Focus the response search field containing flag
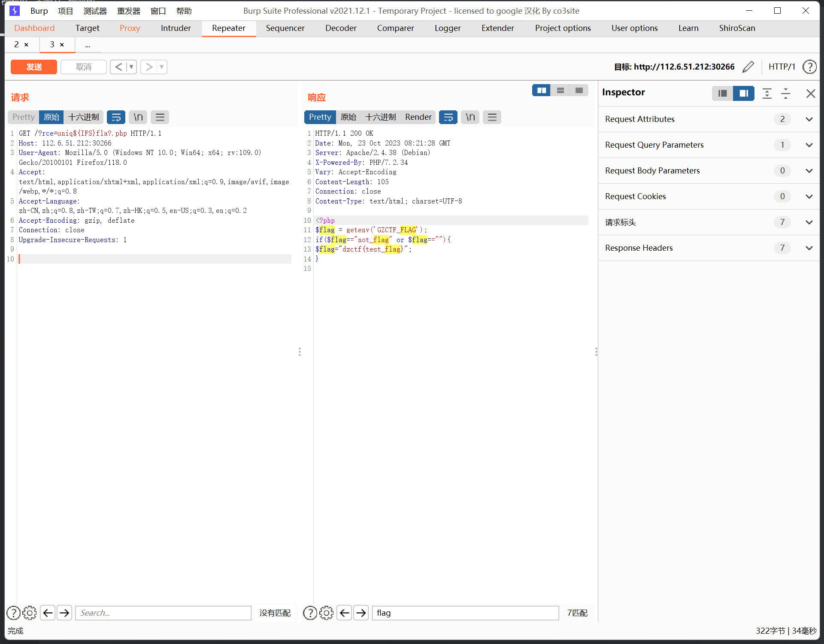 coord(465,613)
